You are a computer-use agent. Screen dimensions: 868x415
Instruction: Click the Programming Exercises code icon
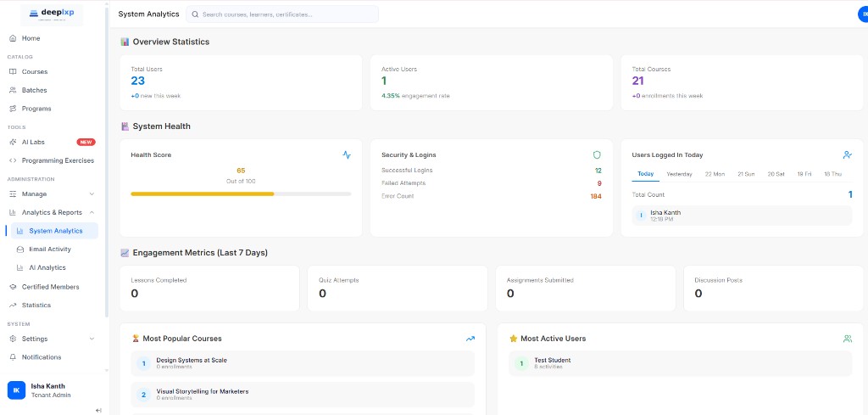13,160
